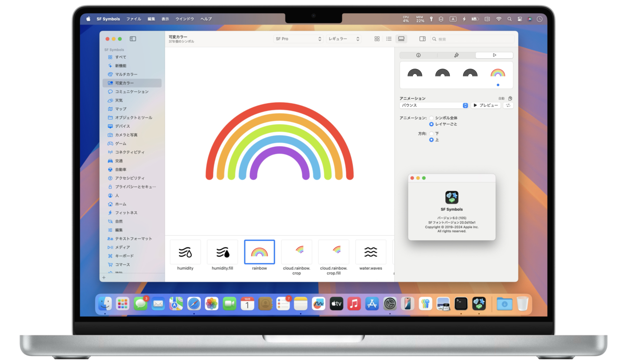Open the すべて category in sidebar
This screenshot has height=364, width=627.
132,57
